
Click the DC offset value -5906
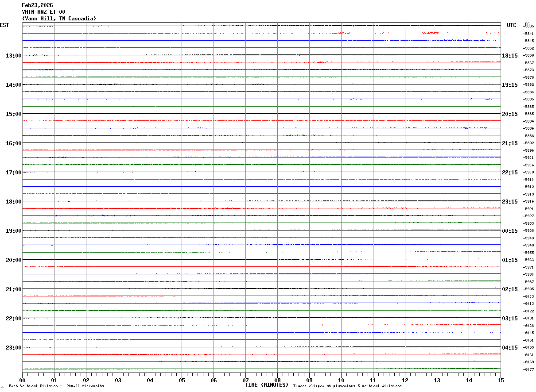(528, 165)
